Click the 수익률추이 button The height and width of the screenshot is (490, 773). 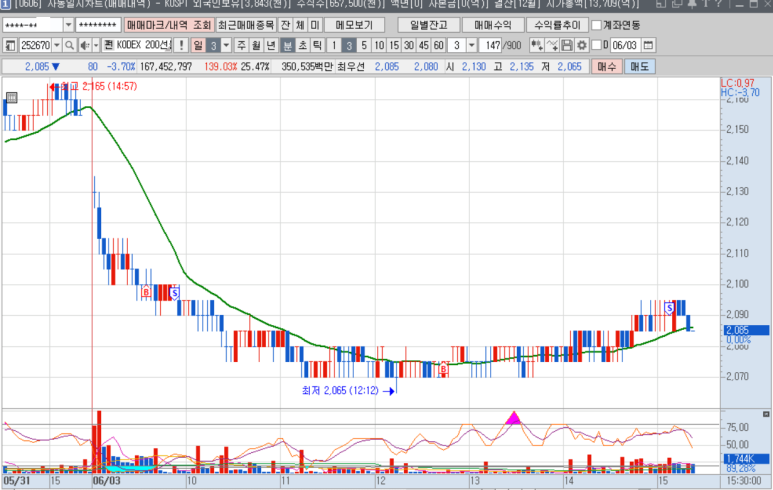click(558, 25)
